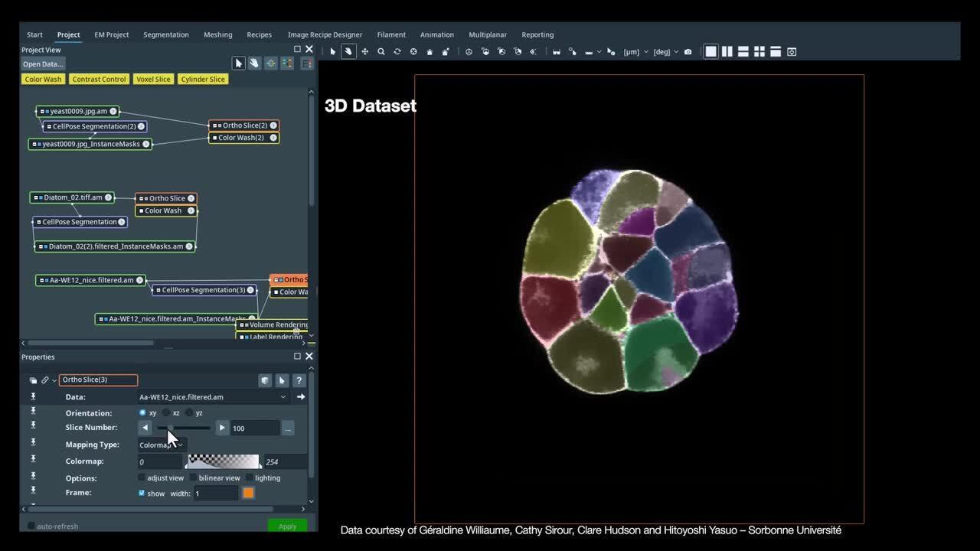This screenshot has width=980, height=551.
Task: Open the Segmentation tab
Action: [165, 34]
